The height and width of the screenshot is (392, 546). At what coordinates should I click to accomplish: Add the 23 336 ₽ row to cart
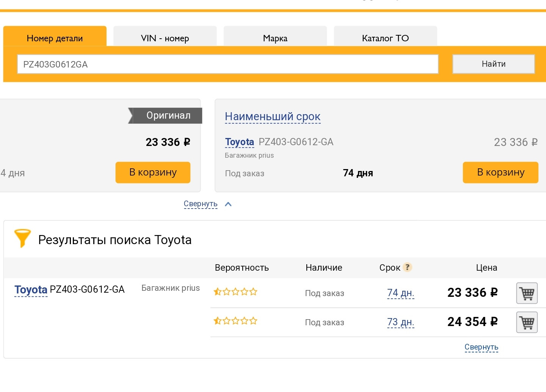[527, 293]
